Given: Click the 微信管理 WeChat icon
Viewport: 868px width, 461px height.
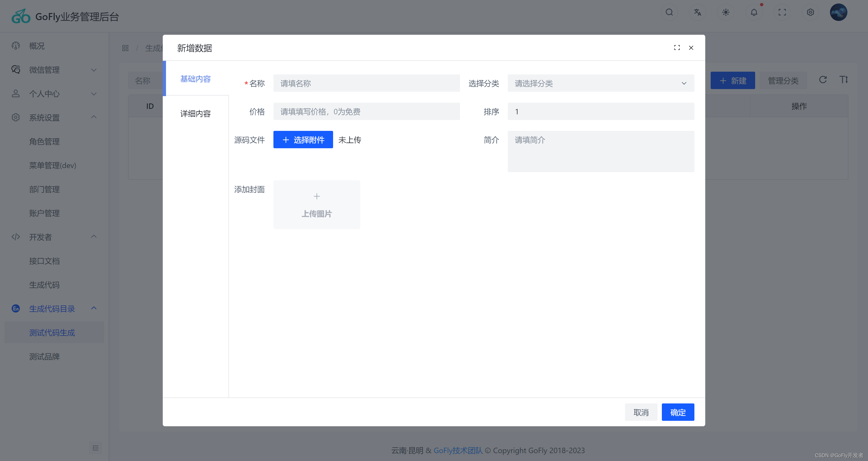Looking at the screenshot, I should pos(16,70).
